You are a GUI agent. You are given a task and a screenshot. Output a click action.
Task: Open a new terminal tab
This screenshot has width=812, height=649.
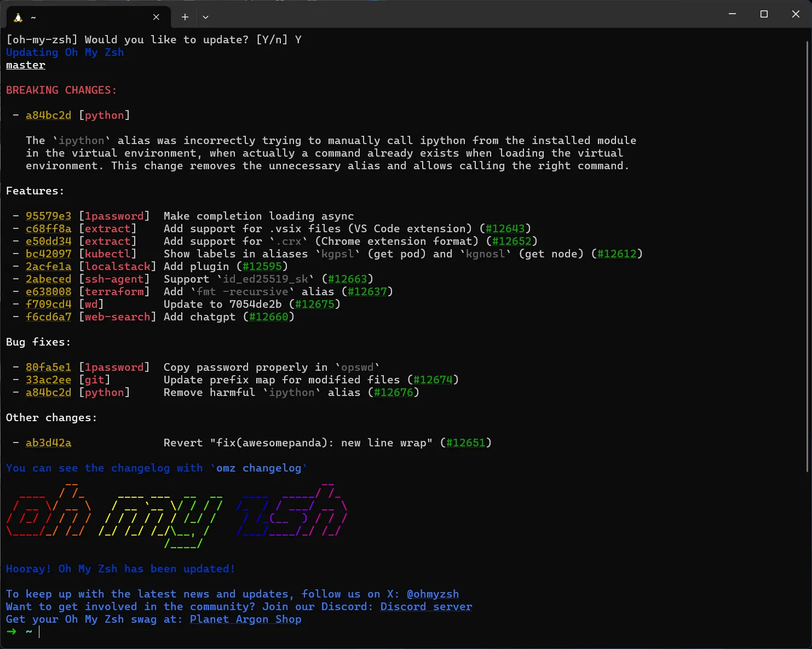click(x=185, y=17)
